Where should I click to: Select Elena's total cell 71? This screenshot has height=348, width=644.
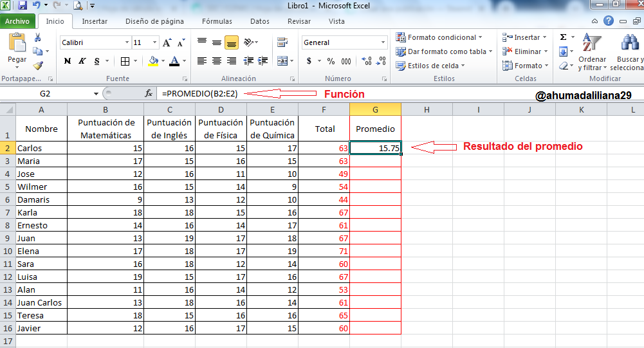(324, 251)
